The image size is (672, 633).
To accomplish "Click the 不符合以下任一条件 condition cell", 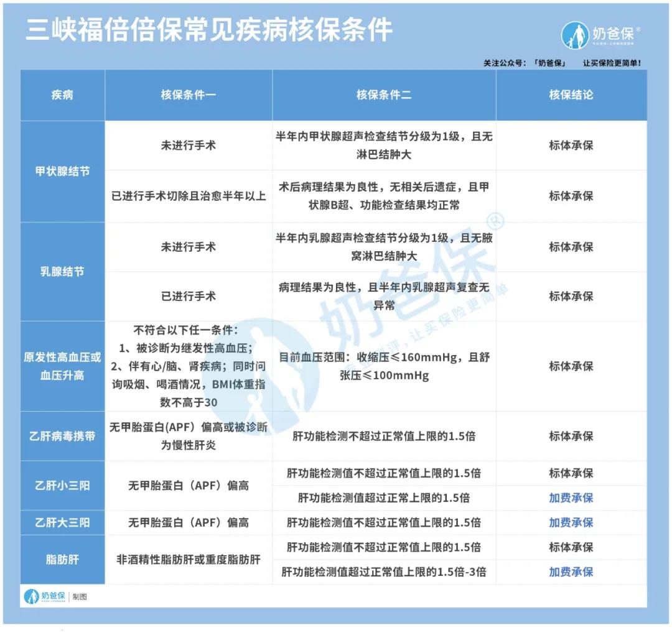I will click(x=189, y=366).
